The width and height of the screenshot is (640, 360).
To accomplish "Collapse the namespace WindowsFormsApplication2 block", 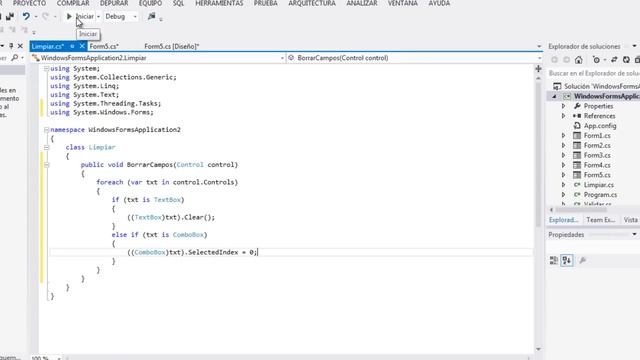I will pyautogui.click(x=46, y=130).
